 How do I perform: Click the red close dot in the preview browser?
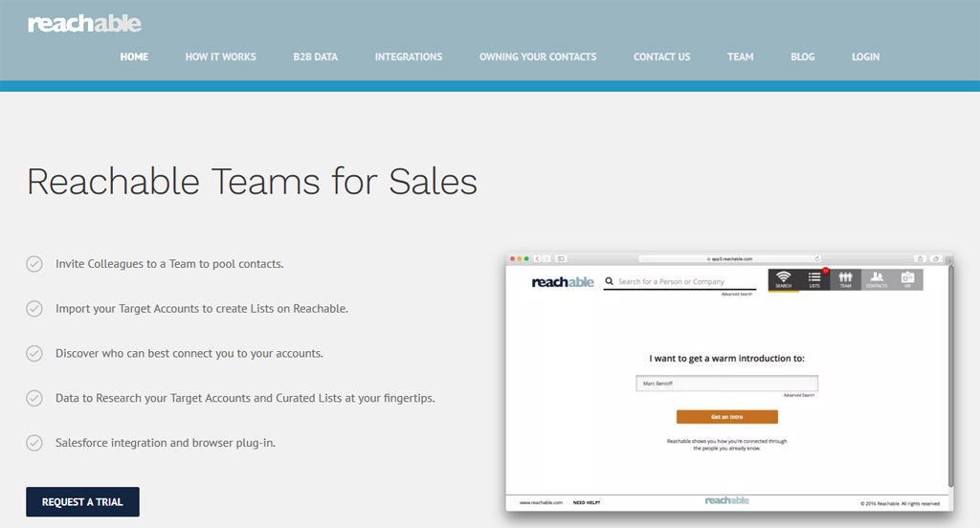(513, 258)
